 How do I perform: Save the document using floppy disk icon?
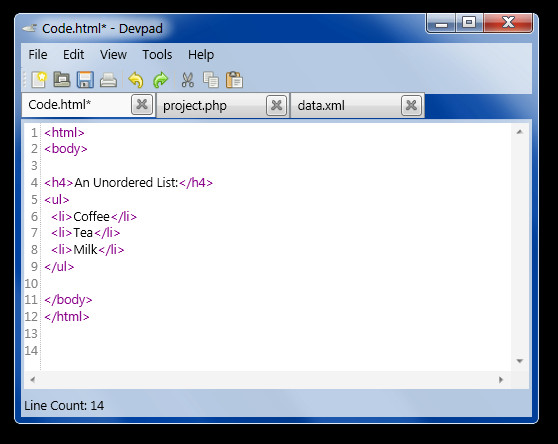[x=85, y=80]
